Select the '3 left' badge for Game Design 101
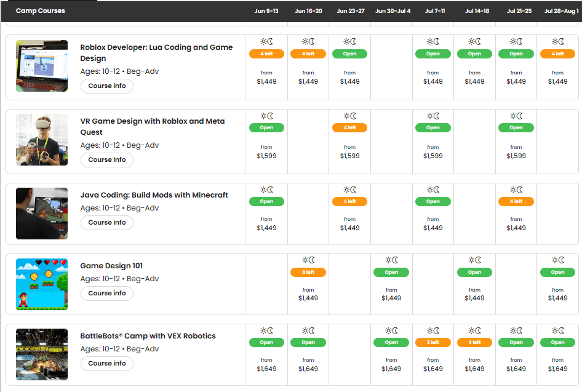 point(308,272)
